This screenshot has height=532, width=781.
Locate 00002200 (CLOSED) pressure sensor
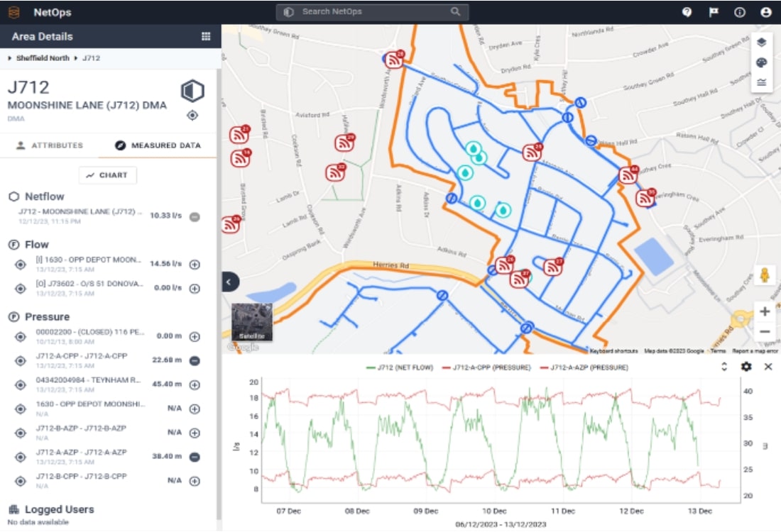(x=21, y=337)
